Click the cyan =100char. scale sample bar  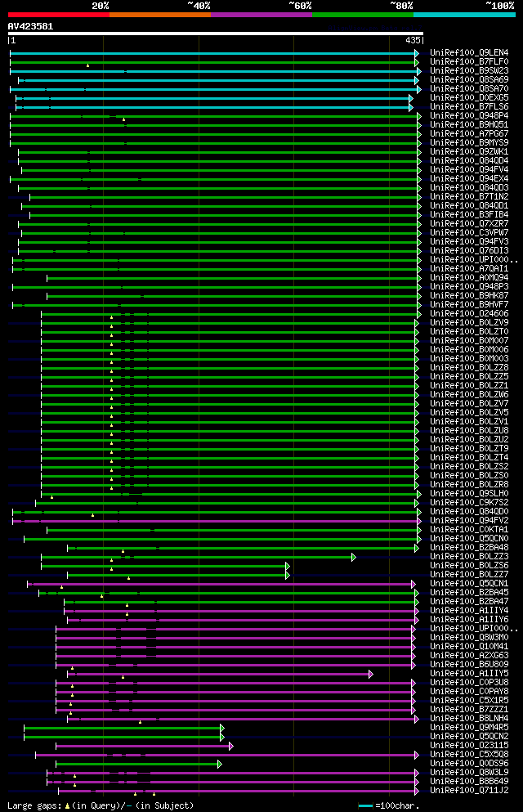(365, 805)
